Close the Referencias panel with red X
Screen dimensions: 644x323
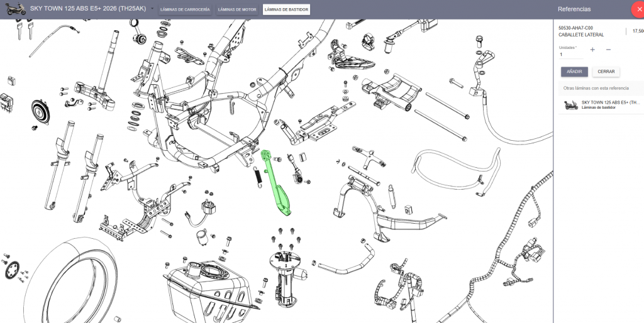[x=636, y=9]
